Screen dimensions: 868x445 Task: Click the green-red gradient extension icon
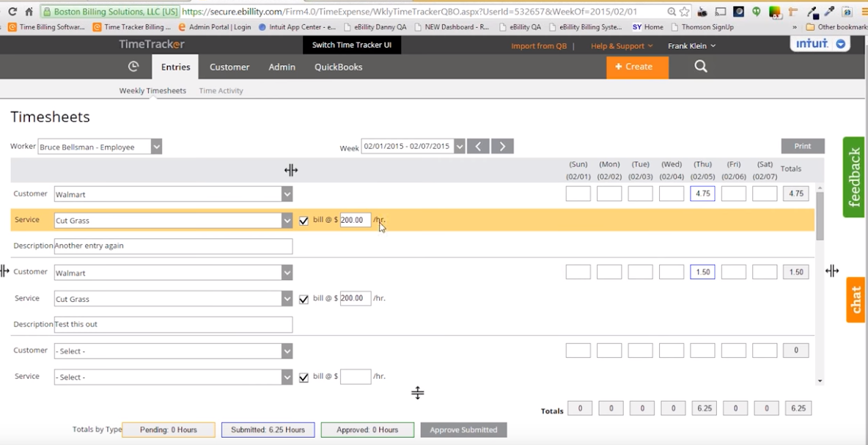tap(774, 12)
